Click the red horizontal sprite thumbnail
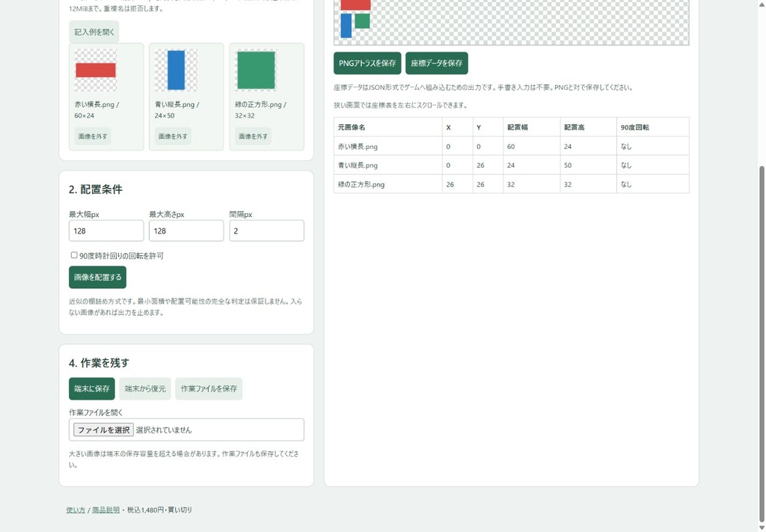 [x=96, y=70]
